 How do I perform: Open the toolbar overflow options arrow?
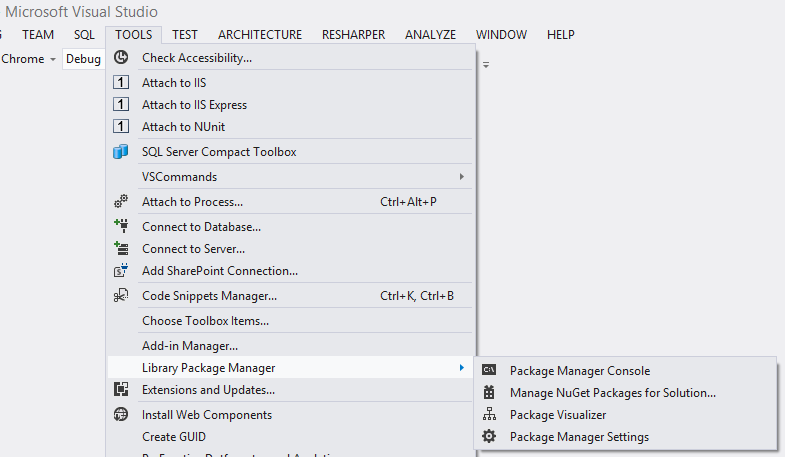click(x=486, y=65)
